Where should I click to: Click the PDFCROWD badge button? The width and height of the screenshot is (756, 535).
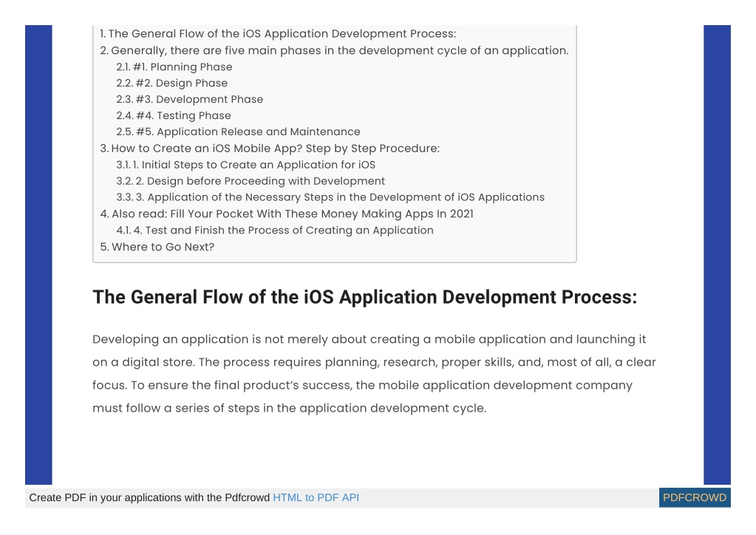pos(695,497)
